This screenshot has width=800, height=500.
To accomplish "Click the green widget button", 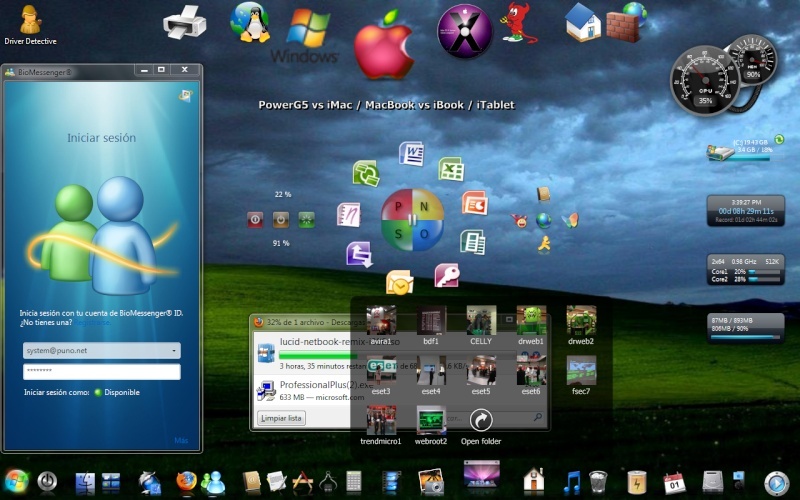I will (306, 220).
